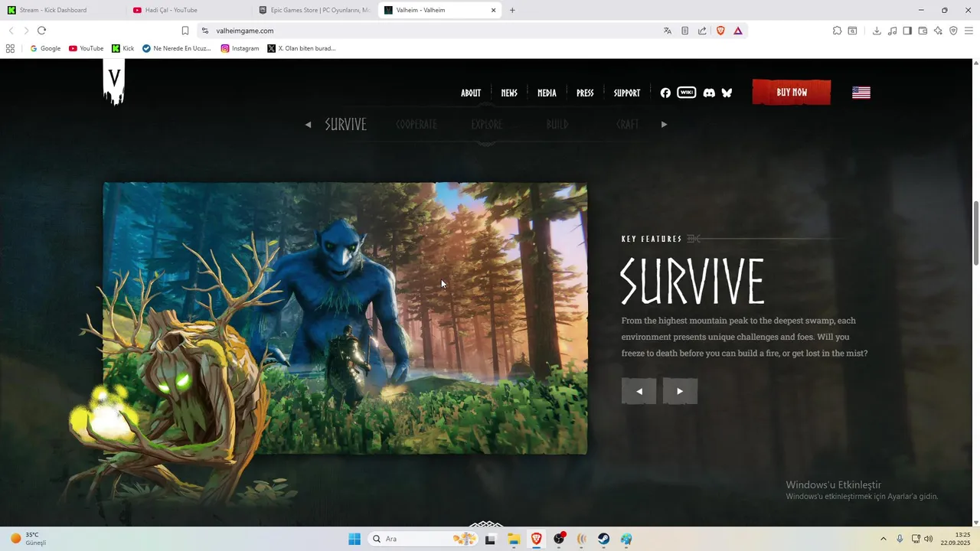The width and height of the screenshot is (980, 551).
Task: Reload the current page
Action: [x=41, y=31]
